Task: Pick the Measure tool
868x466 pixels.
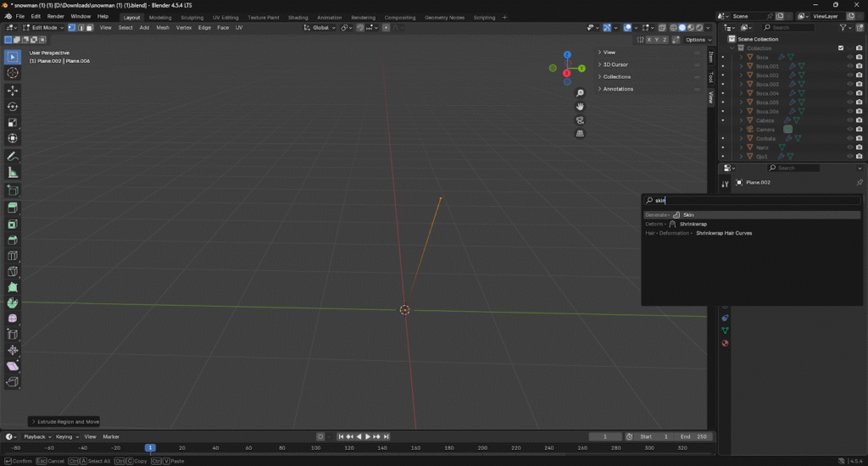Action: [x=13, y=173]
